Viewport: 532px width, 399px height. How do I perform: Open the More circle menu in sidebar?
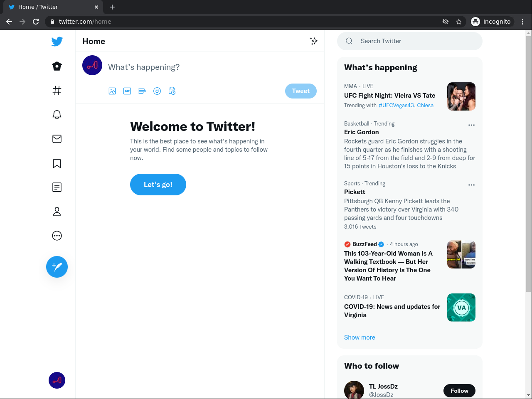click(x=57, y=236)
